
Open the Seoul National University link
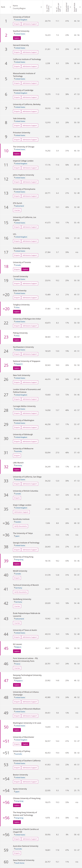(x=24, y=860)
